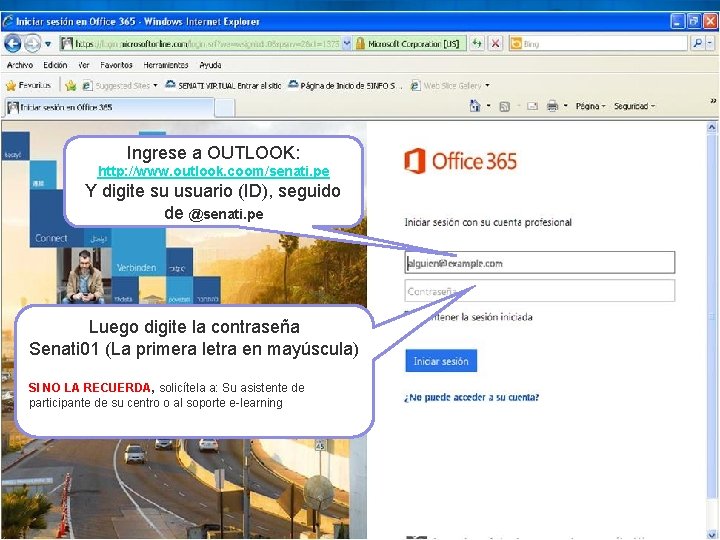Open the ¿No puede acceder a su cuenta? link
Image resolution: width=720 pixels, height=540 pixels.
tap(471, 397)
